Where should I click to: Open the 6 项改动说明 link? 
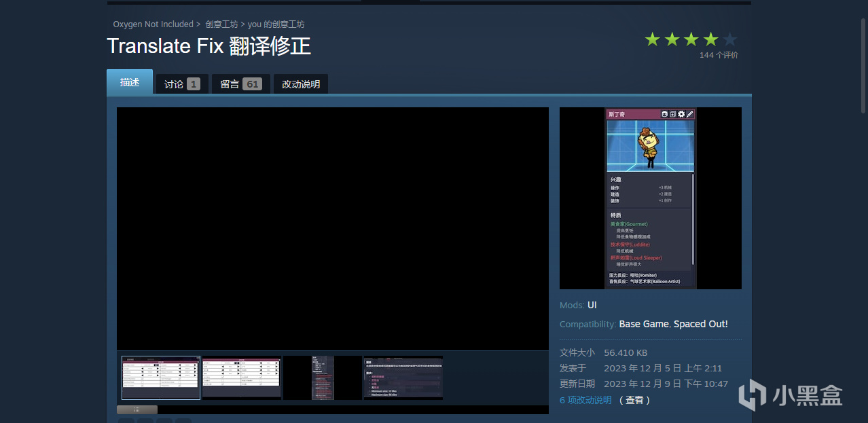click(585, 400)
